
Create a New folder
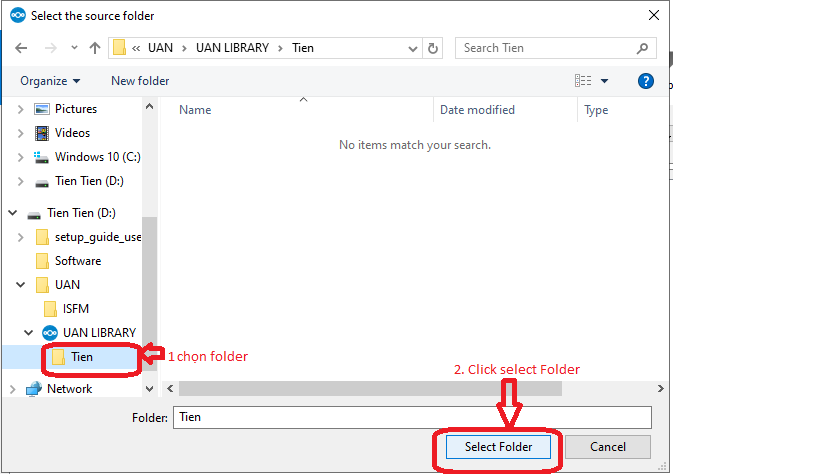click(x=140, y=81)
